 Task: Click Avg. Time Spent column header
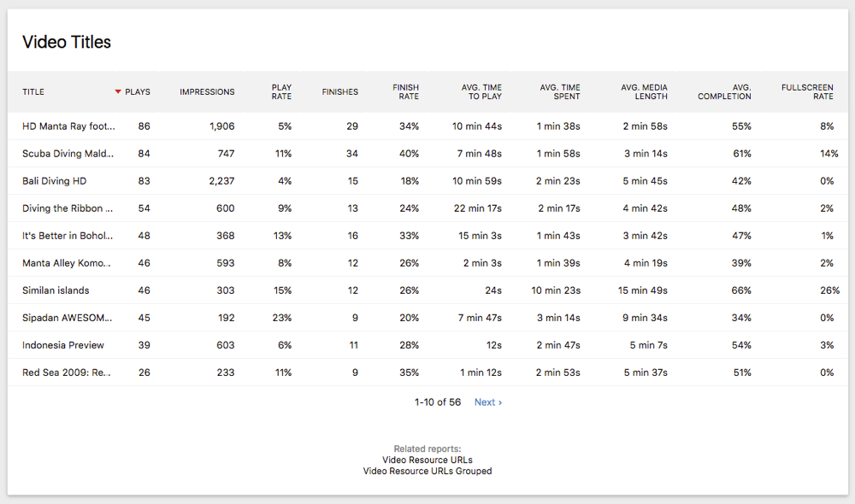pyautogui.click(x=560, y=92)
